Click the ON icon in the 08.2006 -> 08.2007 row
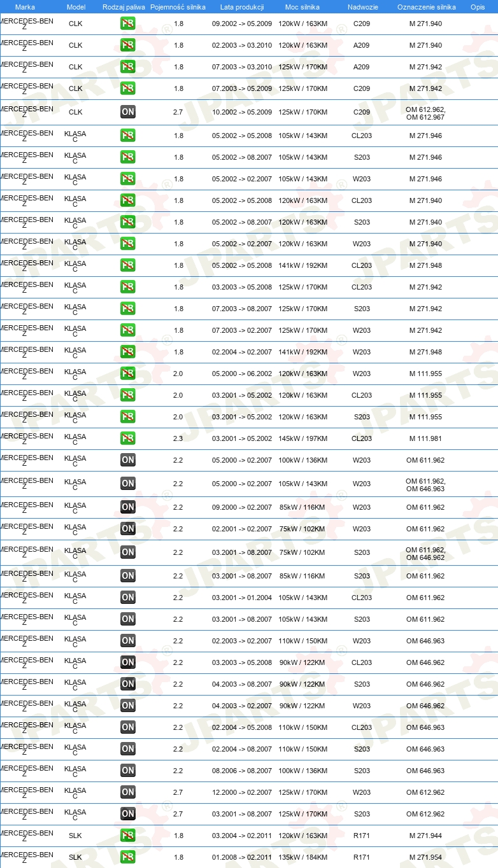Screen dimensions: 498x868 point(127,770)
